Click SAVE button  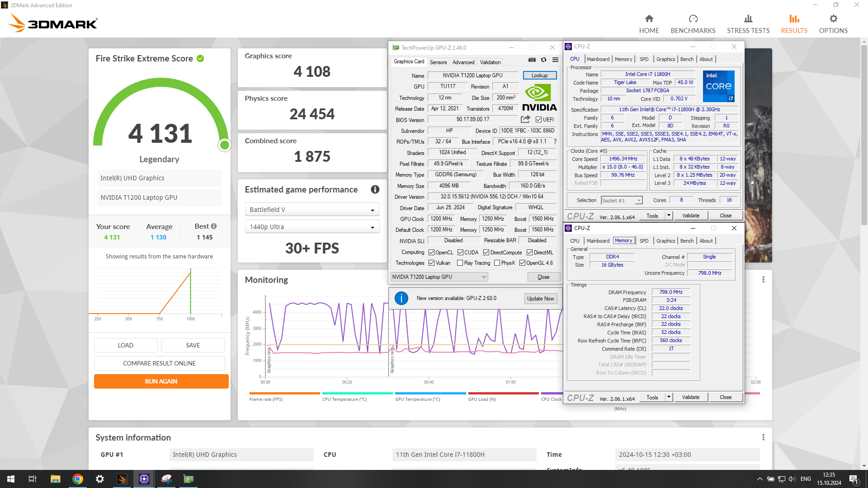pos(193,345)
